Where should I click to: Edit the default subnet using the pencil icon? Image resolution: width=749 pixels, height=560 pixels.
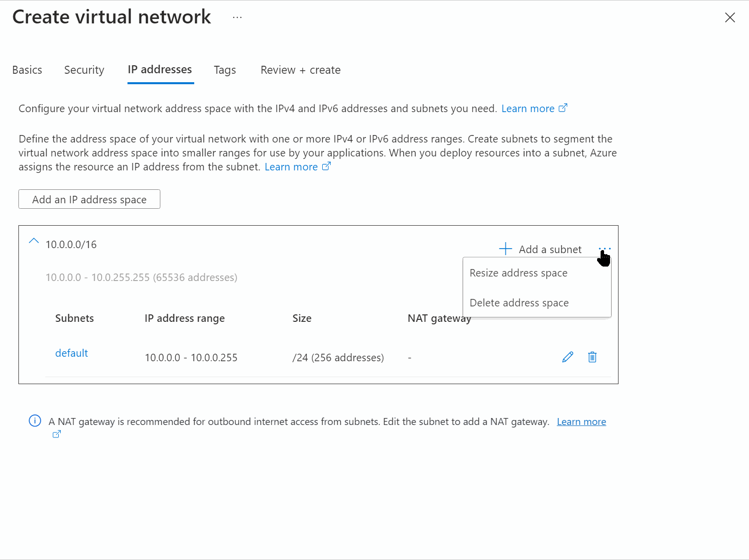[567, 357]
